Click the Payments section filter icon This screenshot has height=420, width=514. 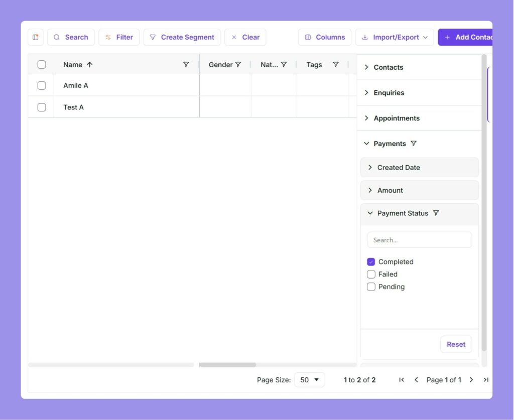(x=414, y=144)
